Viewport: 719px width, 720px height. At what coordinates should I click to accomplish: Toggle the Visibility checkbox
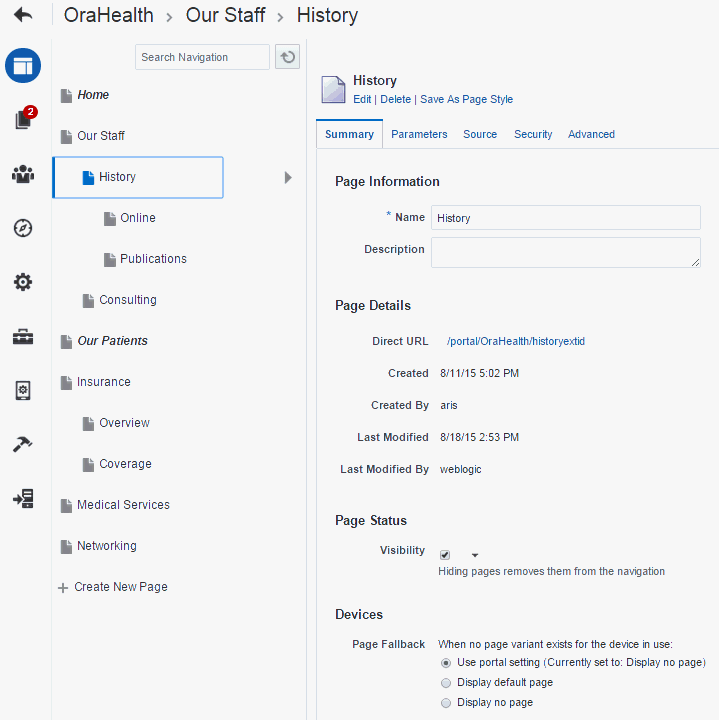tap(444, 555)
